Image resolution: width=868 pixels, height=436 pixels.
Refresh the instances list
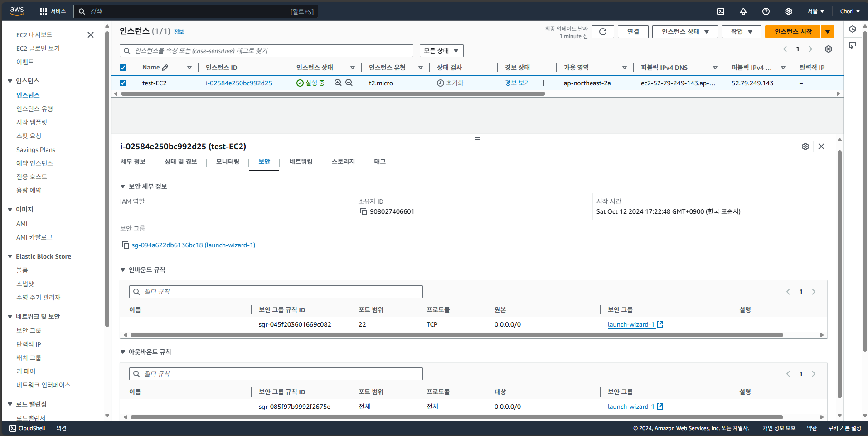pyautogui.click(x=603, y=32)
